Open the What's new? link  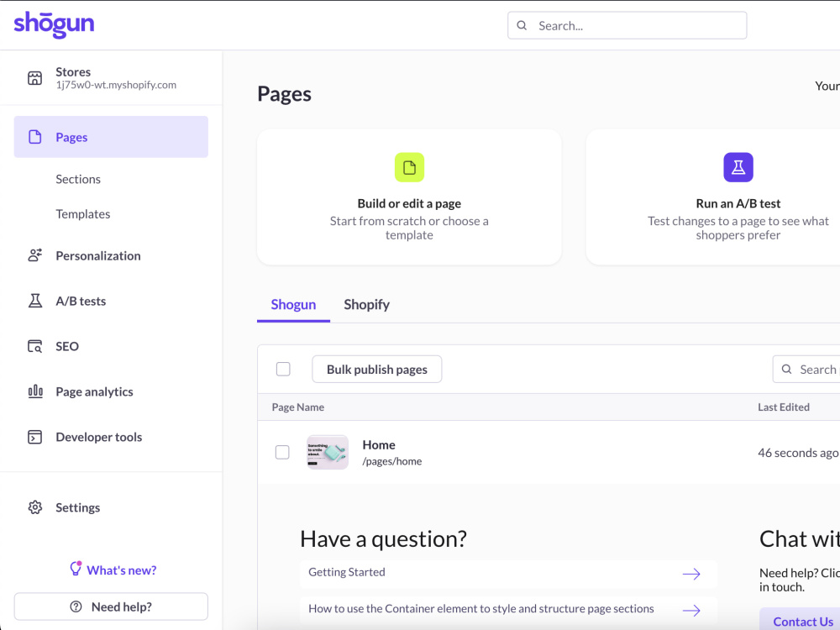[113, 570]
